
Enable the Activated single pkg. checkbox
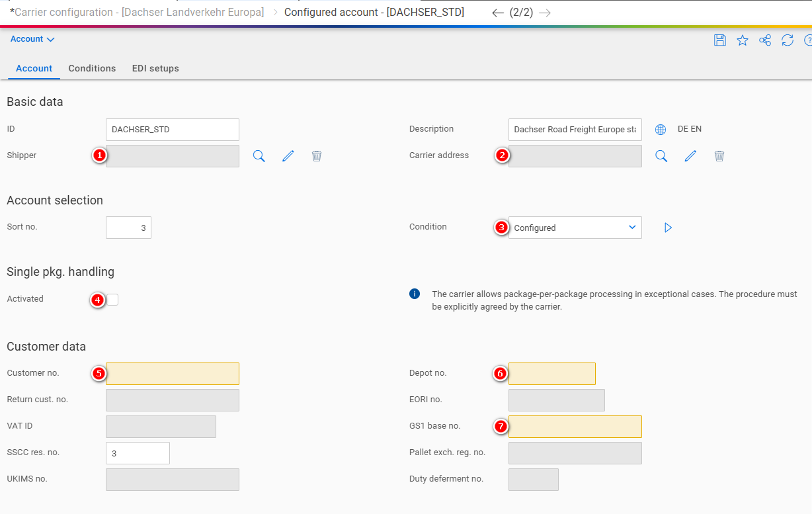pyautogui.click(x=112, y=300)
